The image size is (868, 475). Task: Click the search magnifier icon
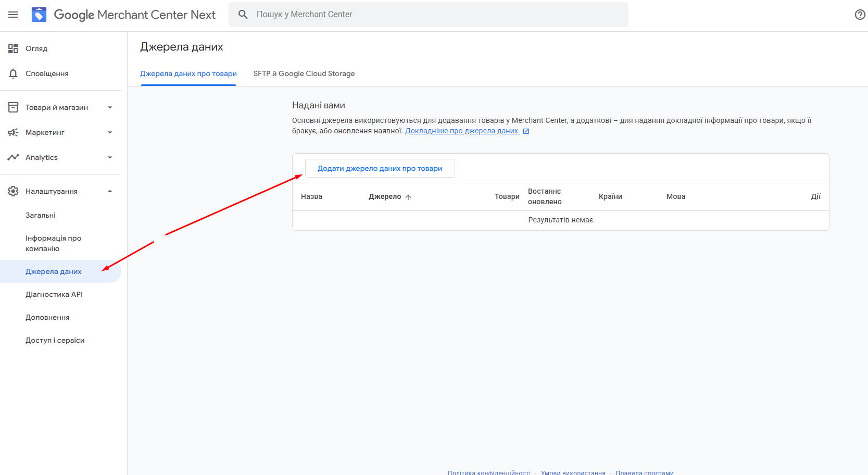tap(243, 15)
